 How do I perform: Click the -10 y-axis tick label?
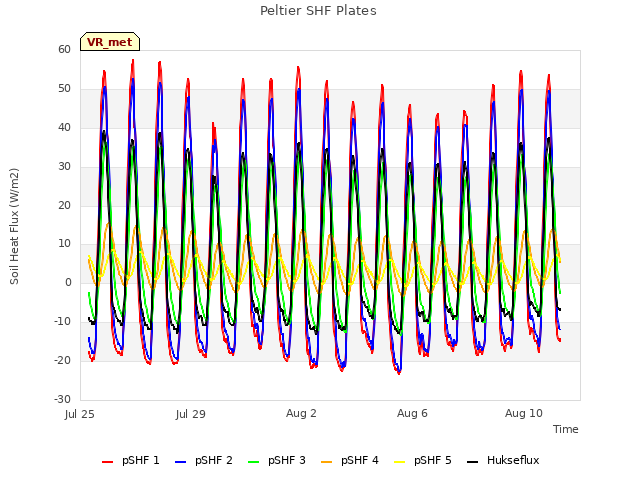[62, 322]
